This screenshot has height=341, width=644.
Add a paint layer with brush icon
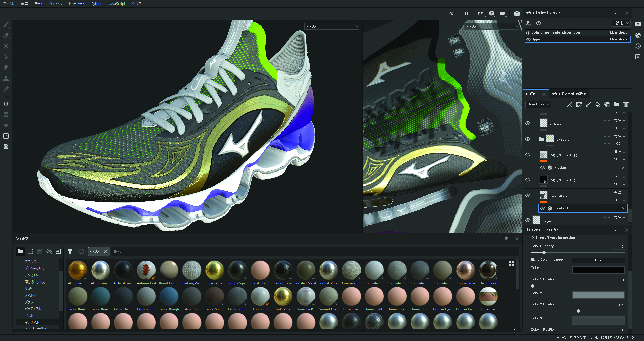(588, 104)
